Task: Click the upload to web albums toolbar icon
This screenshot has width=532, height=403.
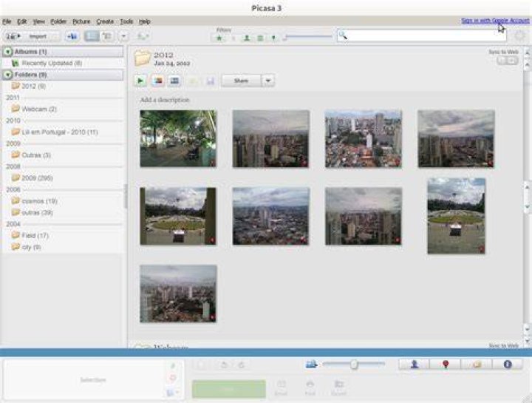Action: [x=143, y=36]
